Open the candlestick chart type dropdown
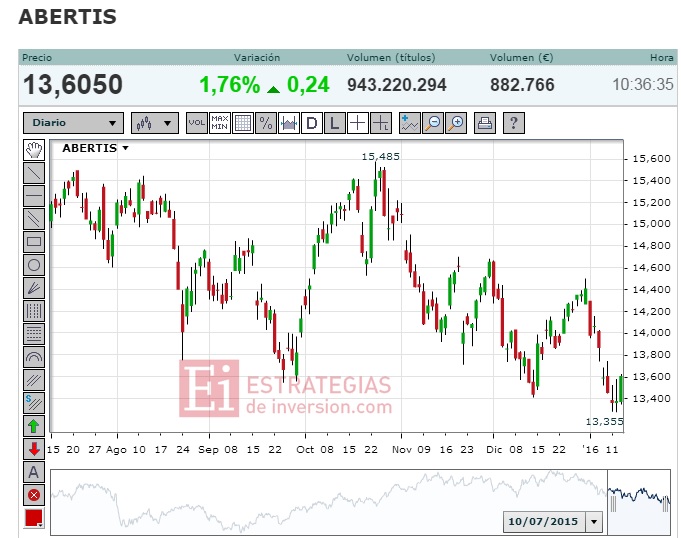681x538 pixels. coord(155,123)
